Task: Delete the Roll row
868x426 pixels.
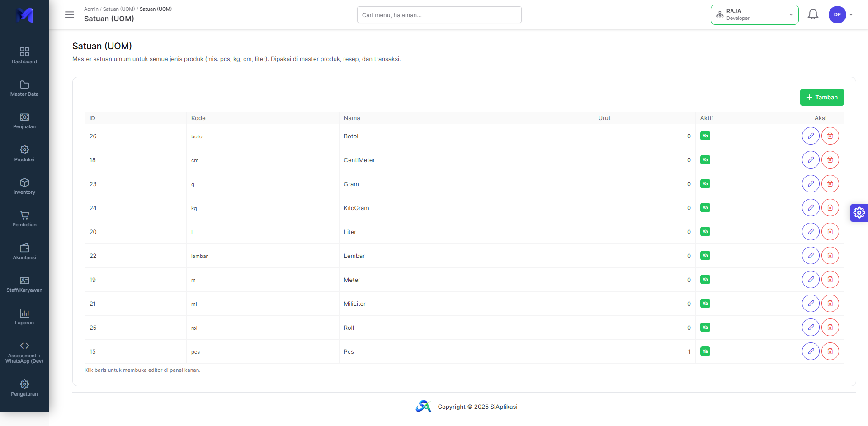Action: click(830, 328)
